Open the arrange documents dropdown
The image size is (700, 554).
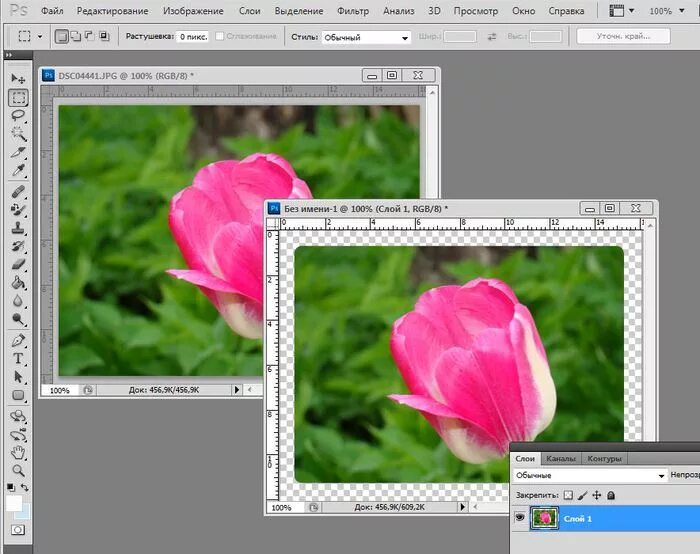pyautogui.click(x=621, y=11)
